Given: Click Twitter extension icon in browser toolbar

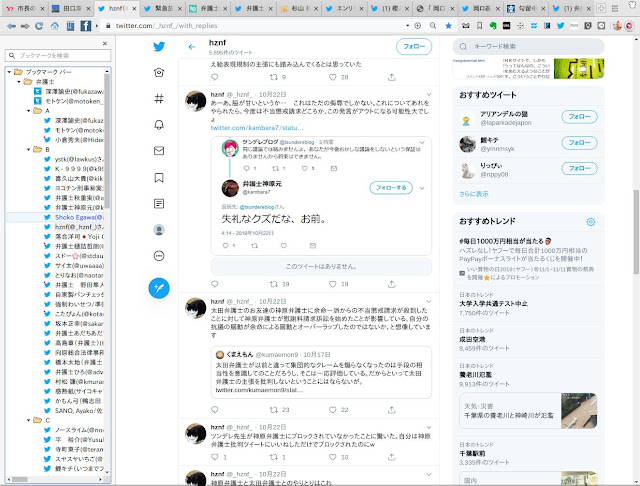Looking at the screenshot, I should tap(560, 26).
